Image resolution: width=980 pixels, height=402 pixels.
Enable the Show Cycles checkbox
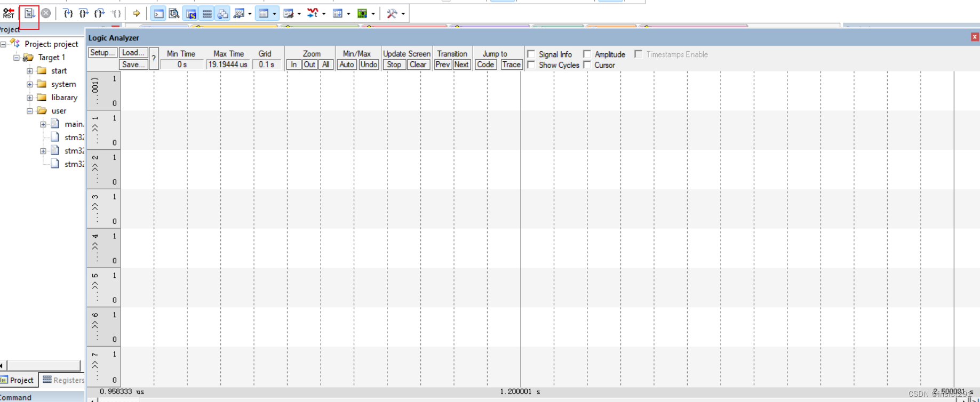click(x=531, y=65)
